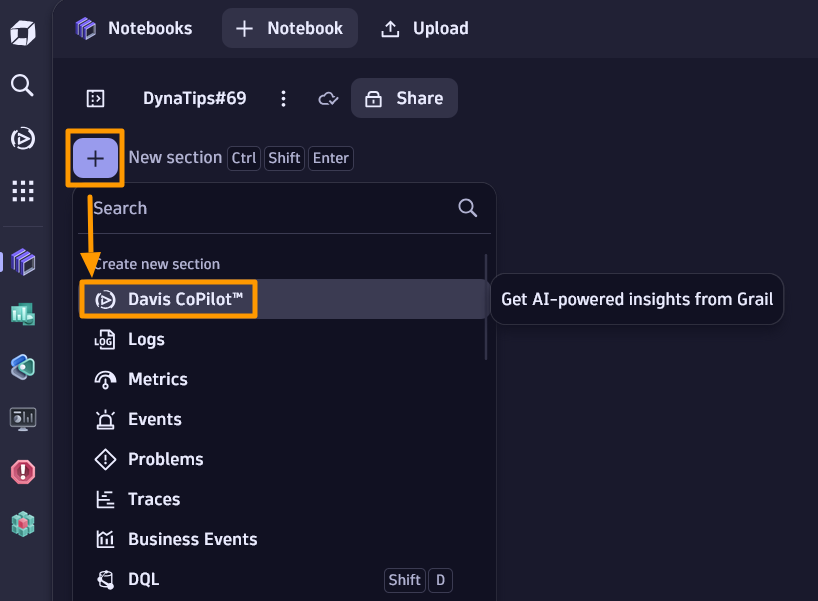
Task: Select the Notebooks app icon in sidebar
Action: coord(23,262)
